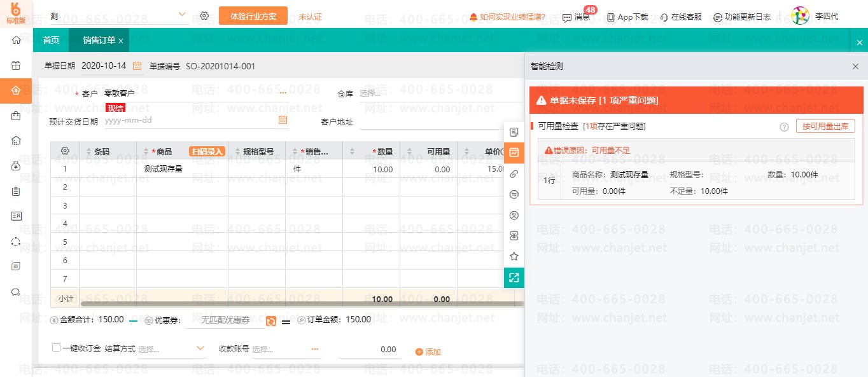Click the horizontal scrollbar under the table

(x=286, y=305)
